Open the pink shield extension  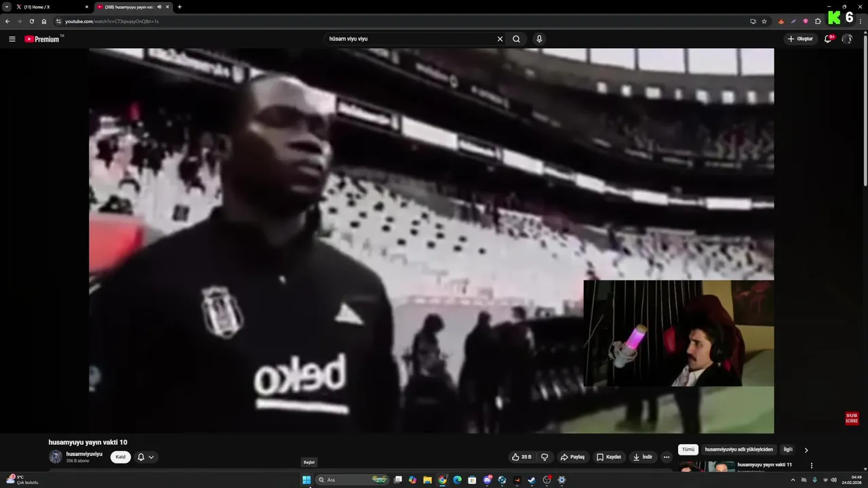(x=806, y=21)
